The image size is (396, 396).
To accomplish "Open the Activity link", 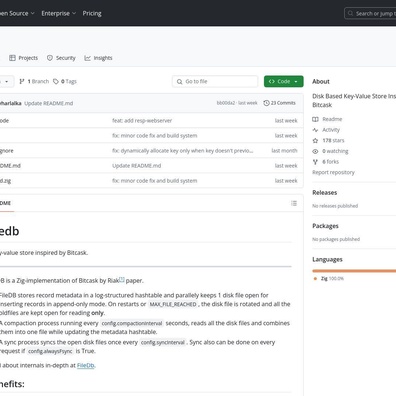I will click(x=331, y=130).
